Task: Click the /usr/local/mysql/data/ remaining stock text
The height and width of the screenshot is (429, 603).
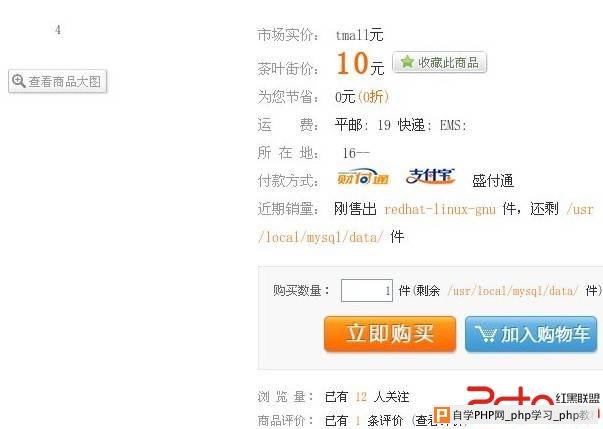Action: pos(513,291)
